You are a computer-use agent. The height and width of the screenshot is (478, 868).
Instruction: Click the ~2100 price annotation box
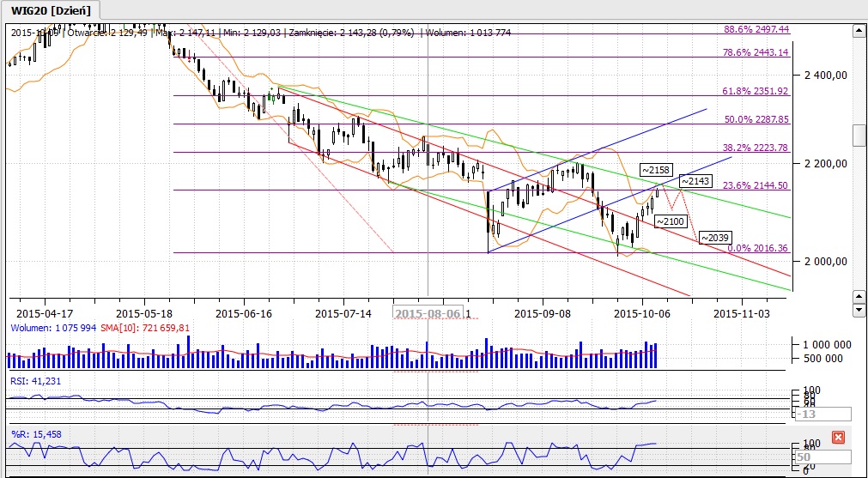point(671,221)
